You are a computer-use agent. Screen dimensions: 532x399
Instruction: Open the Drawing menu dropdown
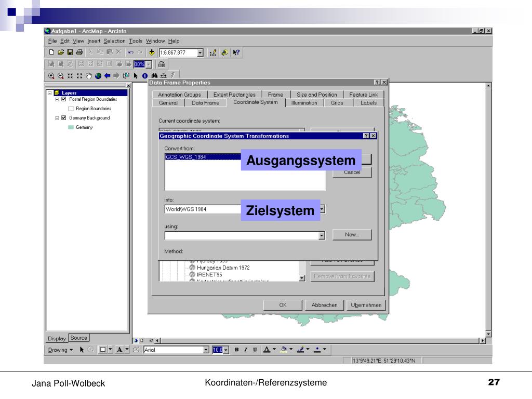pyautogui.click(x=60, y=350)
